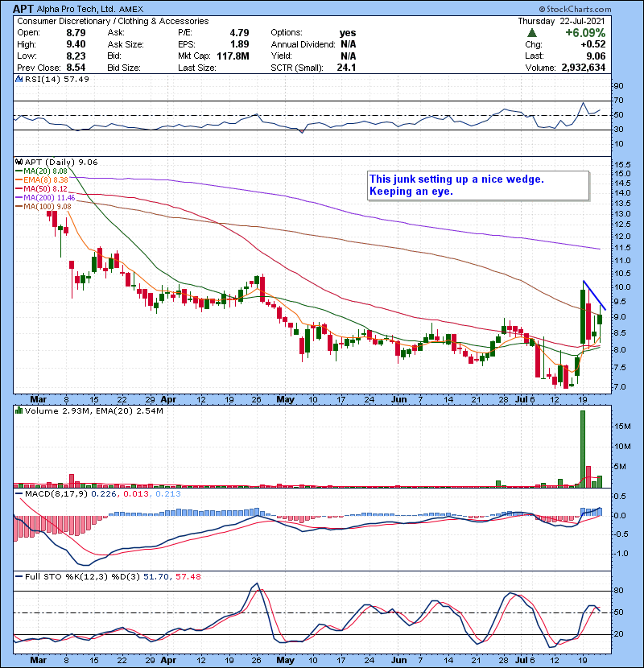
Task: Click the Low value 8.23
Action: point(76,56)
